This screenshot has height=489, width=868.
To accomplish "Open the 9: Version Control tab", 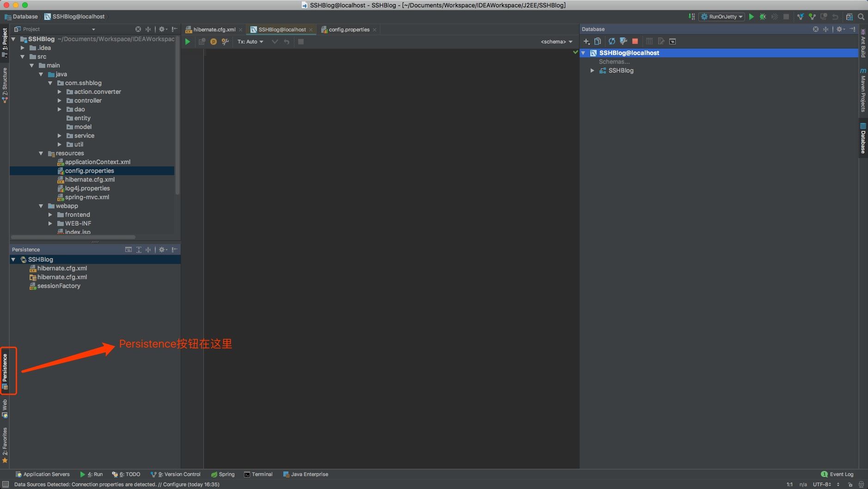I will pos(176,474).
